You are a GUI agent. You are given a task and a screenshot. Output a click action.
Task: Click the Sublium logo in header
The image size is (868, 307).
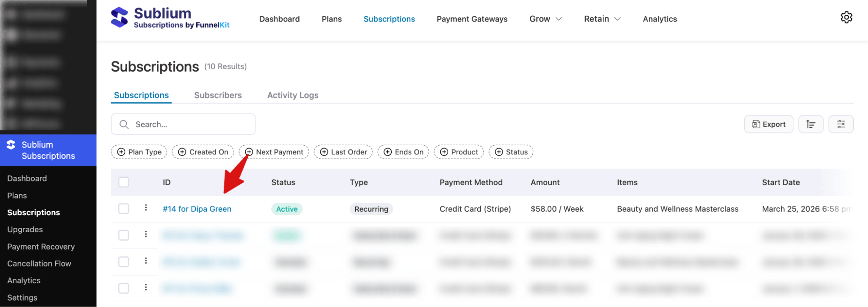pyautogui.click(x=170, y=18)
